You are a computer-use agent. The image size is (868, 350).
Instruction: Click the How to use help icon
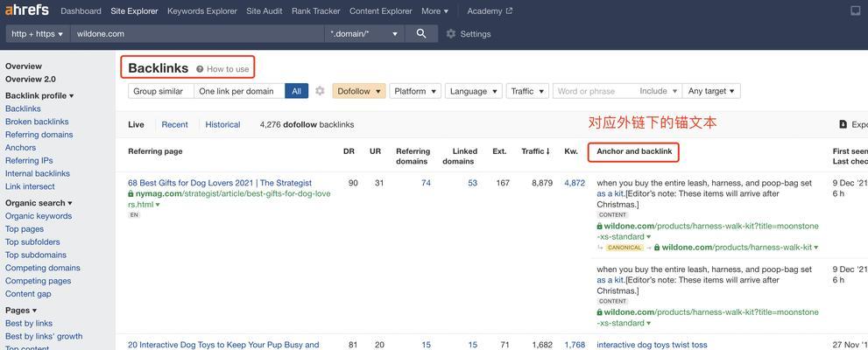200,69
